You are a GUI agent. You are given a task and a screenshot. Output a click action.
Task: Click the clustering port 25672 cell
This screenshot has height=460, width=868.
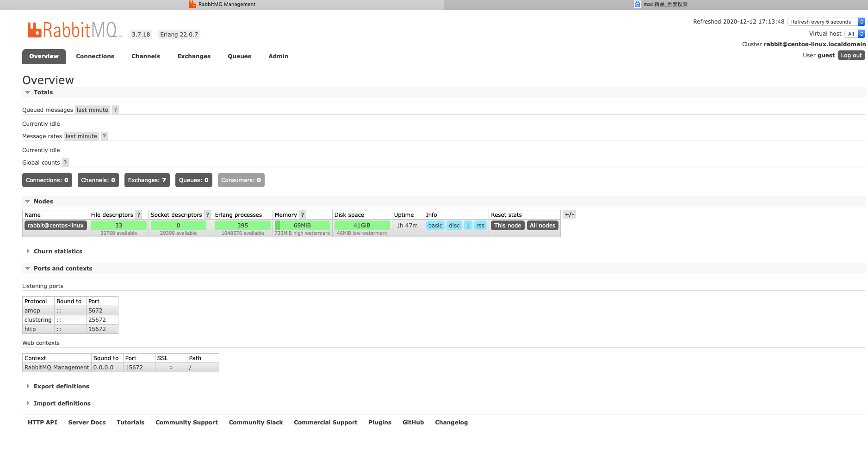[x=102, y=320]
